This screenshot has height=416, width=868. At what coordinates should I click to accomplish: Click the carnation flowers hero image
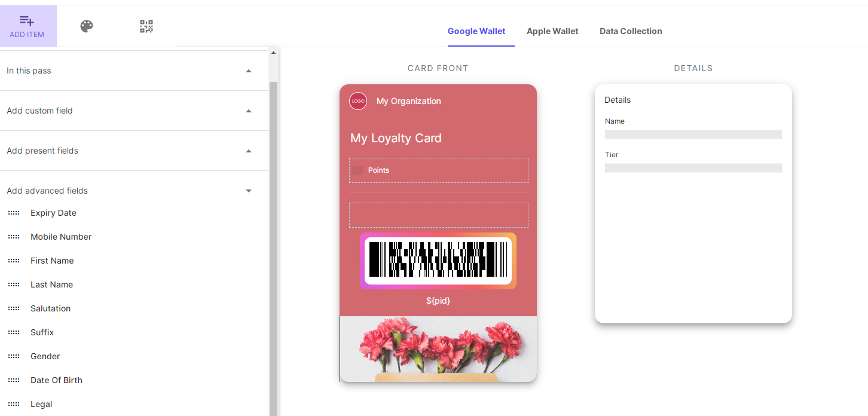point(438,349)
